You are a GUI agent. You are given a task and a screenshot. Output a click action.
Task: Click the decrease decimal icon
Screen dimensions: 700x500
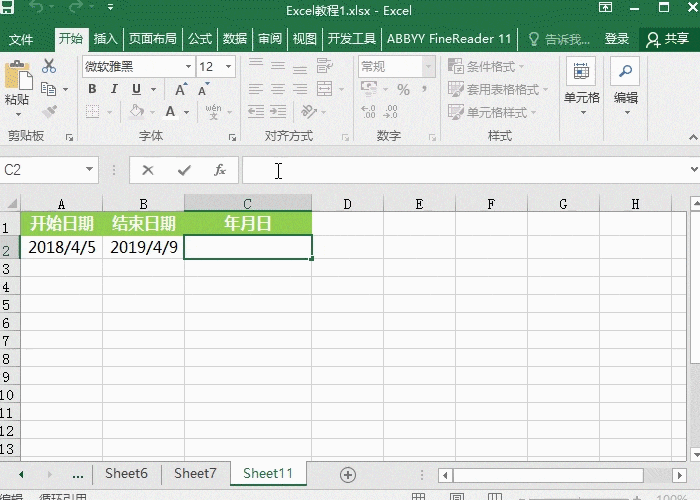click(390, 112)
